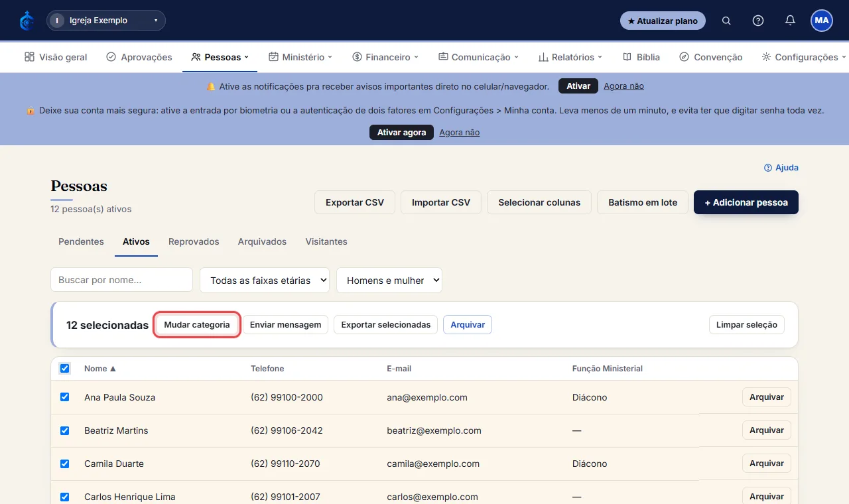Uncheck the Ana Paula Souza row checkbox

(64, 397)
